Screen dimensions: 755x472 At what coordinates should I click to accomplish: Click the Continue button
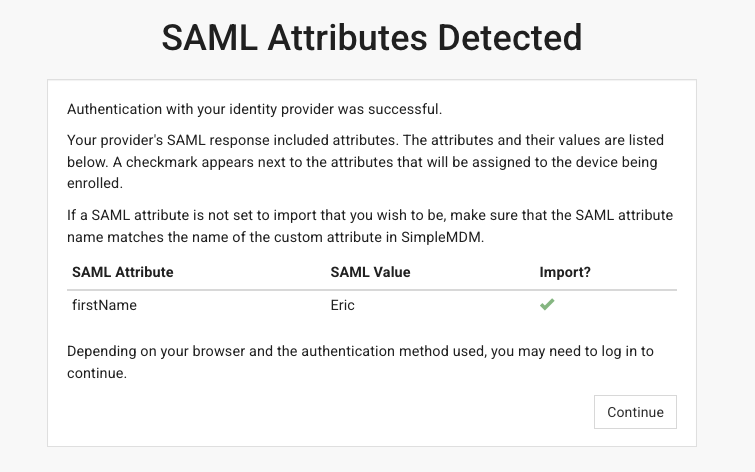(x=635, y=412)
